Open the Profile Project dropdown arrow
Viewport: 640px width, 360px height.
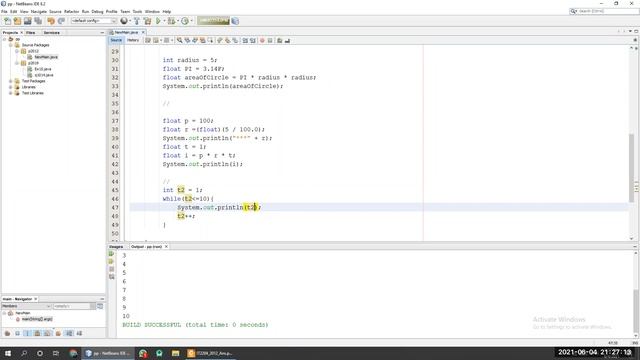(x=191, y=21)
